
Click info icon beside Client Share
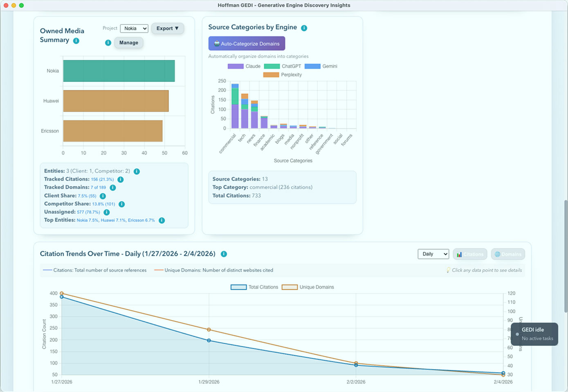click(103, 196)
